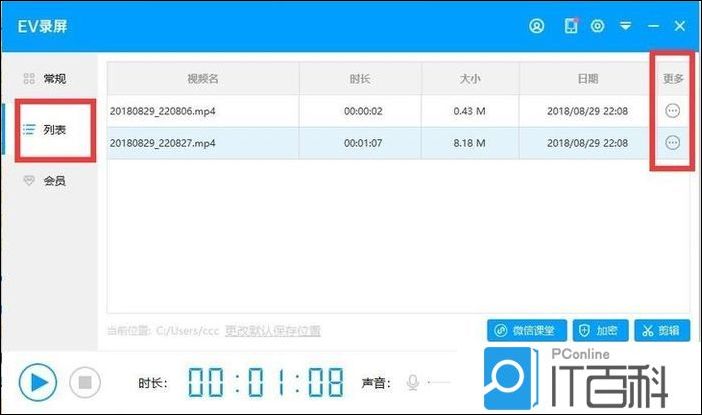
Task: Adjust the microphone volume slider
Action: 439,382
